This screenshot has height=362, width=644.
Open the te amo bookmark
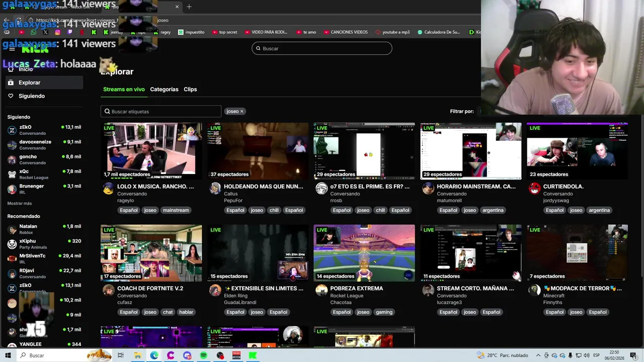pyautogui.click(x=306, y=32)
